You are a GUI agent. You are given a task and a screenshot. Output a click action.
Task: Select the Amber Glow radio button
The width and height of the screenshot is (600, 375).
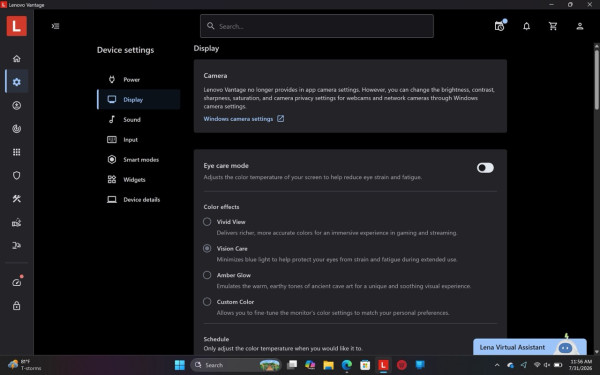click(x=207, y=275)
